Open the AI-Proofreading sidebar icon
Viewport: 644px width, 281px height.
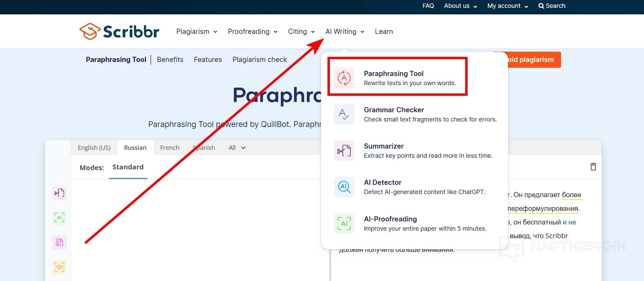coord(59,217)
